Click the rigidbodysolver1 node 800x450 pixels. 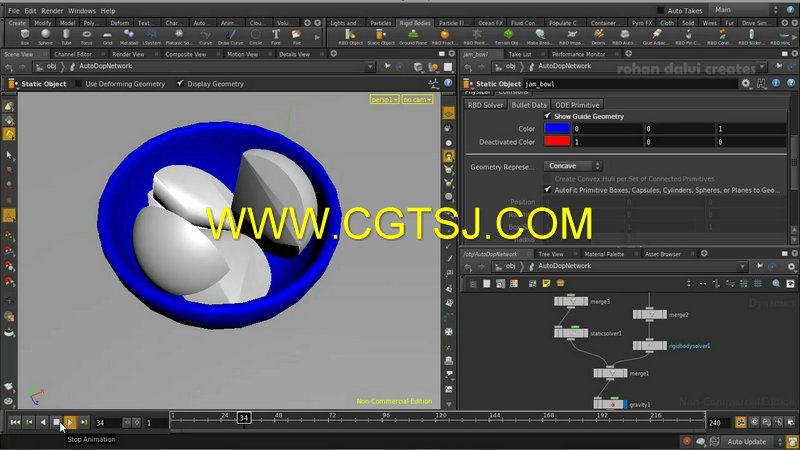tap(649, 346)
